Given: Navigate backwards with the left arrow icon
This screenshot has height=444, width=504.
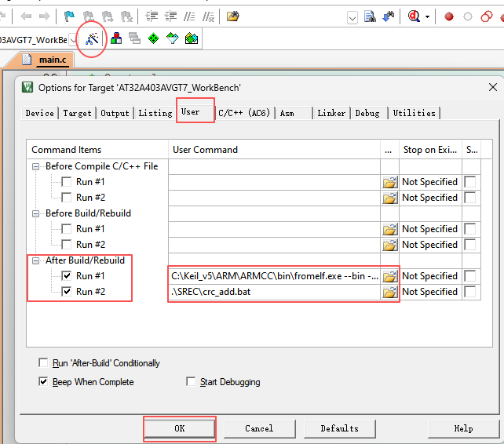Looking at the screenshot, I should 26,16.
